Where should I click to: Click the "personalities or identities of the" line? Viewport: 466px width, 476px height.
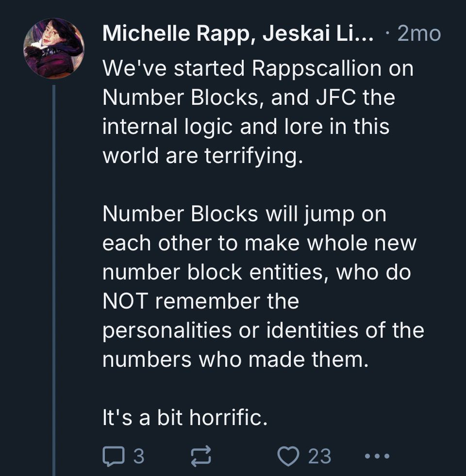(x=263, y=330)
